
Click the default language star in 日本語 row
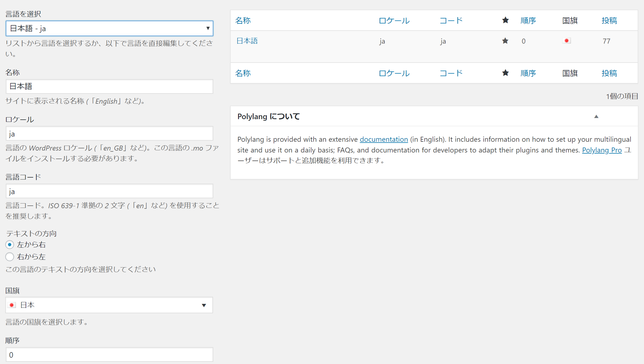point(505,41)
